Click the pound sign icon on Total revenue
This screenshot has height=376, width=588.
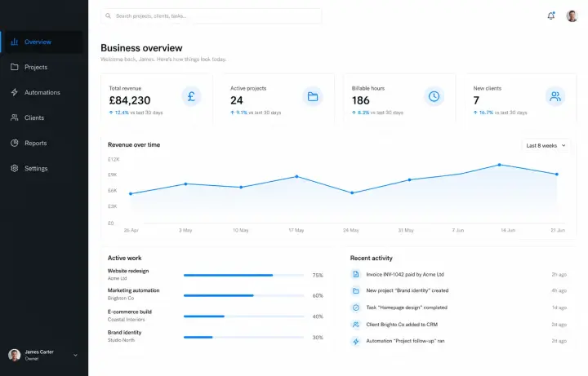point(191,96)
